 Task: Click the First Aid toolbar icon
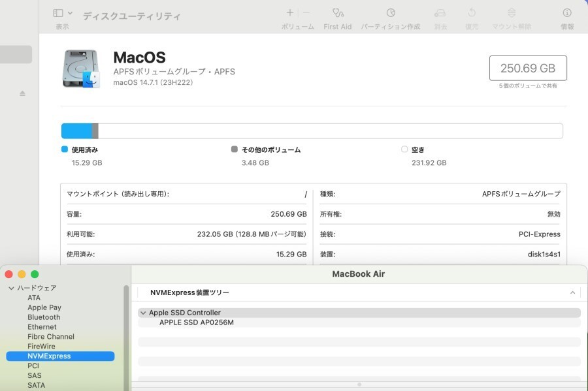[x=337, y=13]
